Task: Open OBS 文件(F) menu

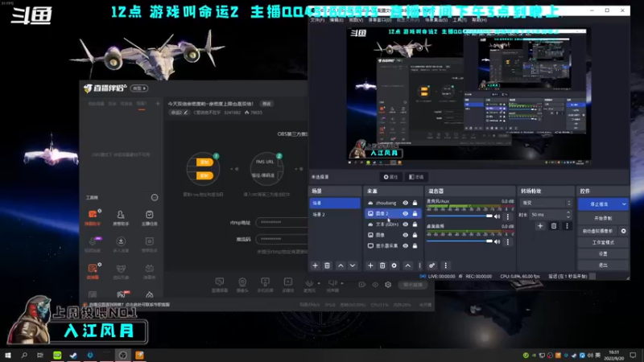Action: [317, 19]
